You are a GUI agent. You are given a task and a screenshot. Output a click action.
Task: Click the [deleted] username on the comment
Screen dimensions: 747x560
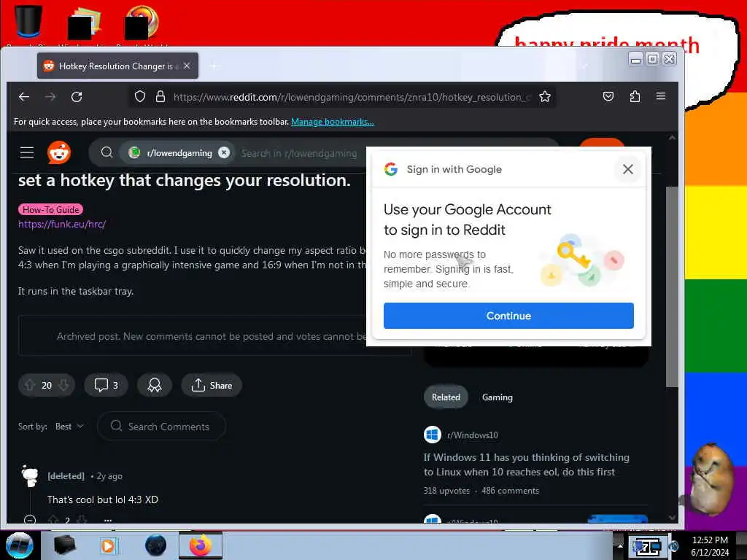point(66,476)
